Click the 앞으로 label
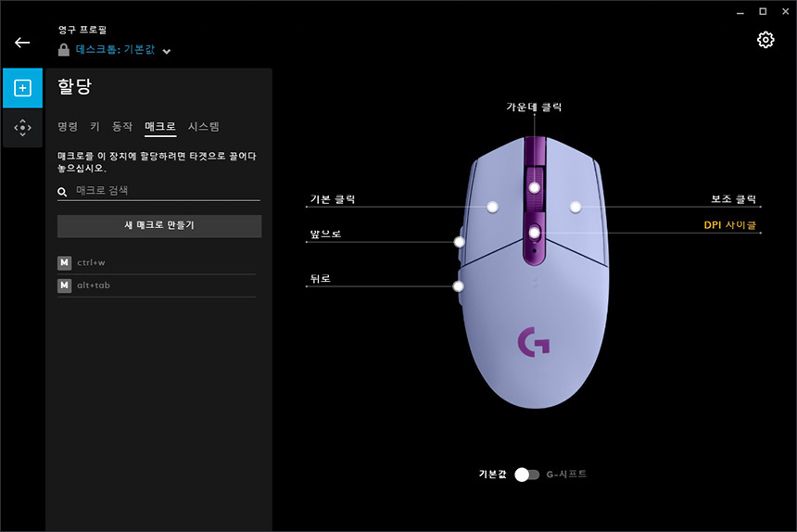Viewport: 797px width, 532px height. pyautogui.click(x=325, y=234)
